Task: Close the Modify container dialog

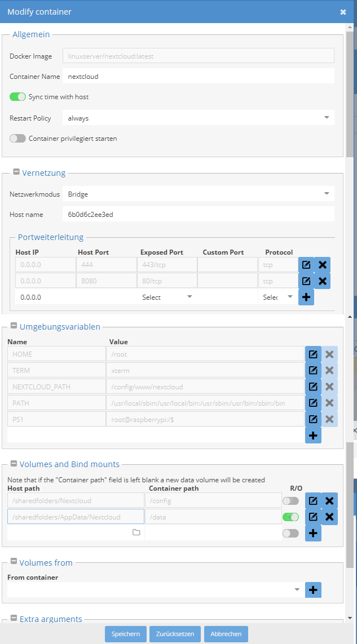Action: tap(343, 12)
